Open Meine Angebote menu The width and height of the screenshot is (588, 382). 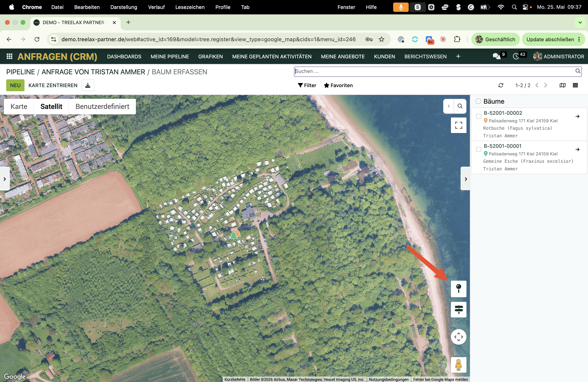343,56
